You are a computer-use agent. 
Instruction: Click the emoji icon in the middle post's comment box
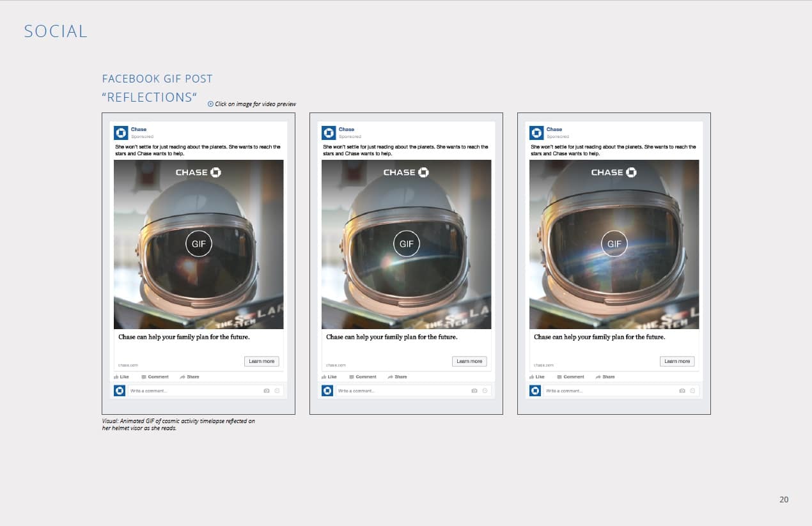pyautogui.click(x=485, y=391)
